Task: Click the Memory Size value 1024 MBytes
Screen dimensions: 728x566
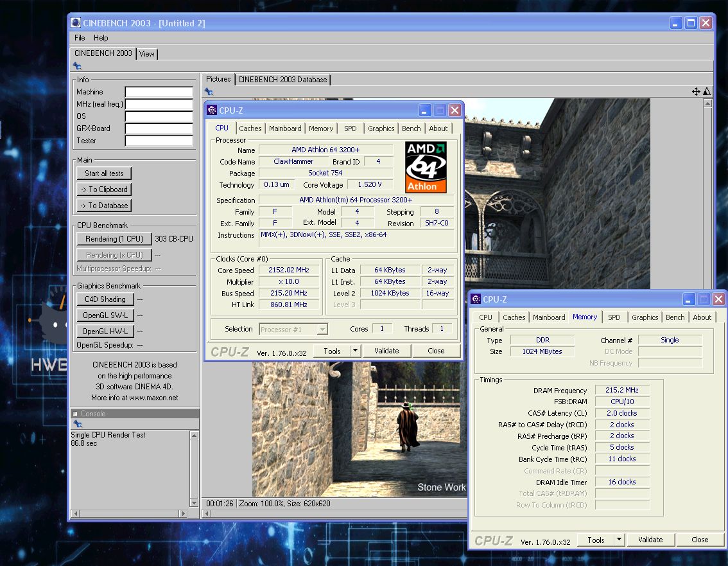Action: 542,351
